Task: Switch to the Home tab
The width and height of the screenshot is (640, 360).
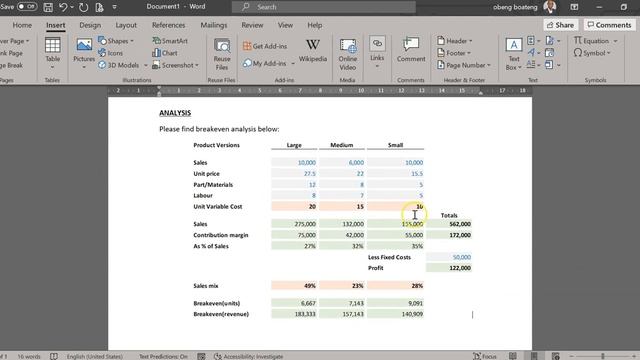Action: coord(22,25)
